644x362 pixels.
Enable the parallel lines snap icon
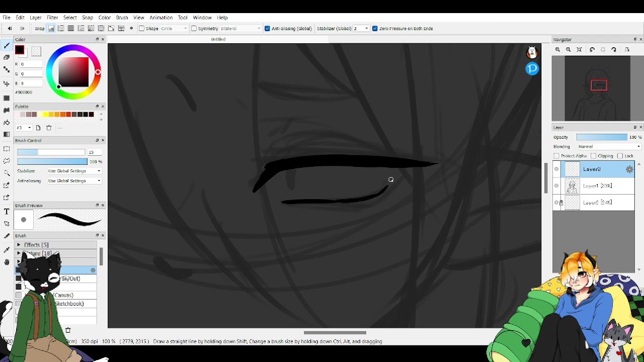(61, 29)
